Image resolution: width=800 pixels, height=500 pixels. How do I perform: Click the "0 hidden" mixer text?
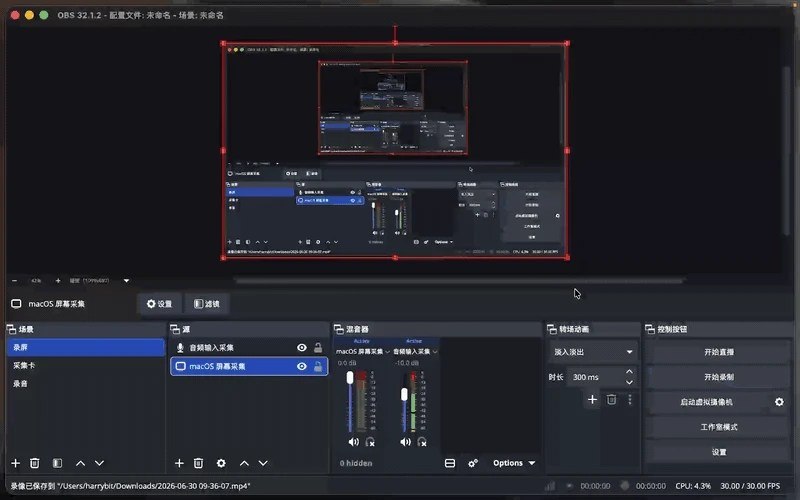[356, 463]
